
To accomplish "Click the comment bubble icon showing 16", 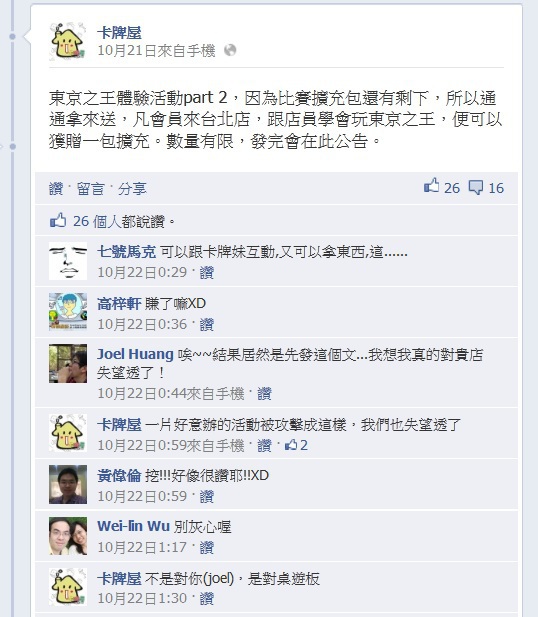I will pyautogui.click(x=475, y=187).
